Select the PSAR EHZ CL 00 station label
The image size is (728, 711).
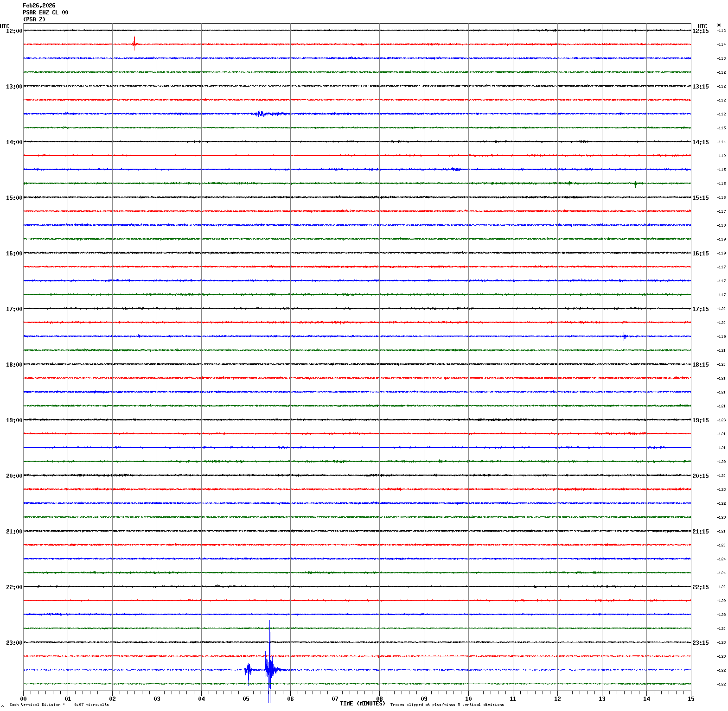45,13
